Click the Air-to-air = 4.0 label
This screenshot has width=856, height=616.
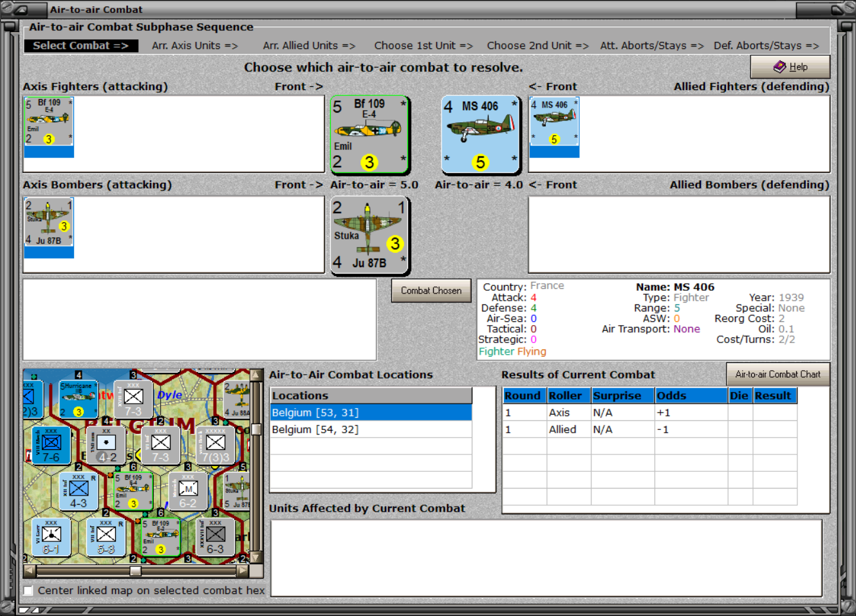click(x=479, y=185)
